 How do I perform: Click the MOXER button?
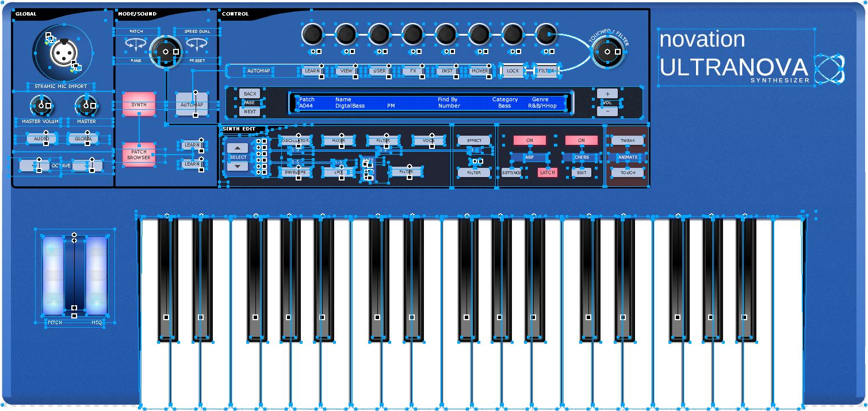point(479,71)
